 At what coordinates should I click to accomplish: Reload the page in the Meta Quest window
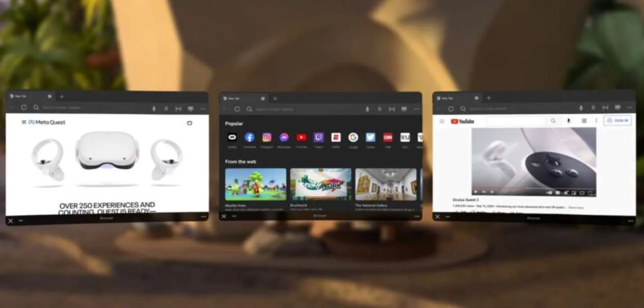point(23,108)
